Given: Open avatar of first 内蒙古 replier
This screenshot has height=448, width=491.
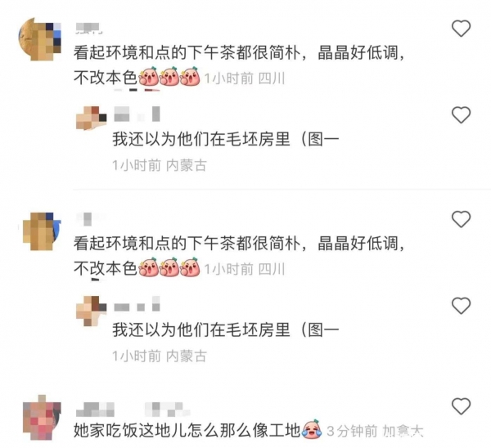Looking at the screenshot, I should [x=92, y=118].
